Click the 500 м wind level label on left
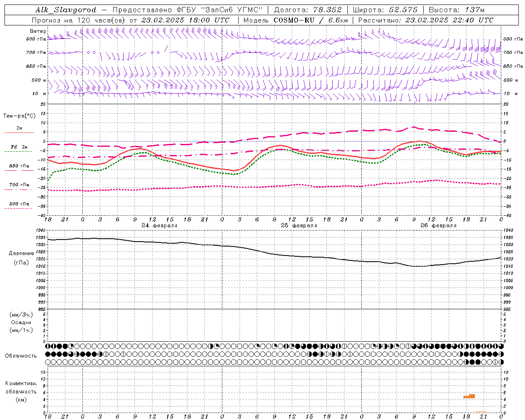Viewport: 525px width, 420px height. click(39, 80)
